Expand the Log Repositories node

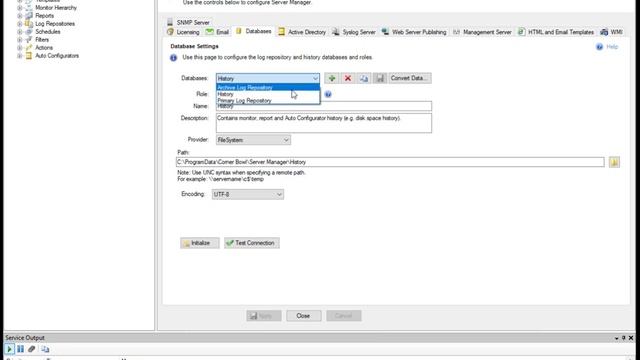pos(19,24)
